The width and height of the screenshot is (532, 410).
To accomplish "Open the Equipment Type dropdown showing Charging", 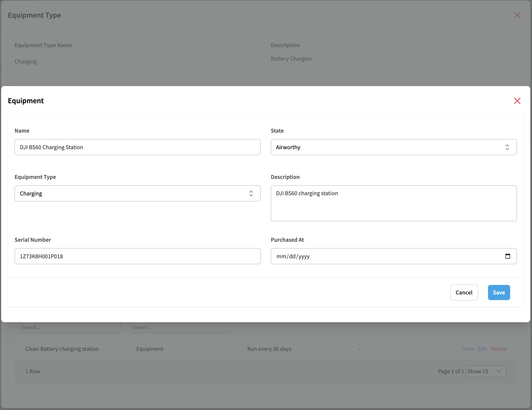I will click(137, 194).
